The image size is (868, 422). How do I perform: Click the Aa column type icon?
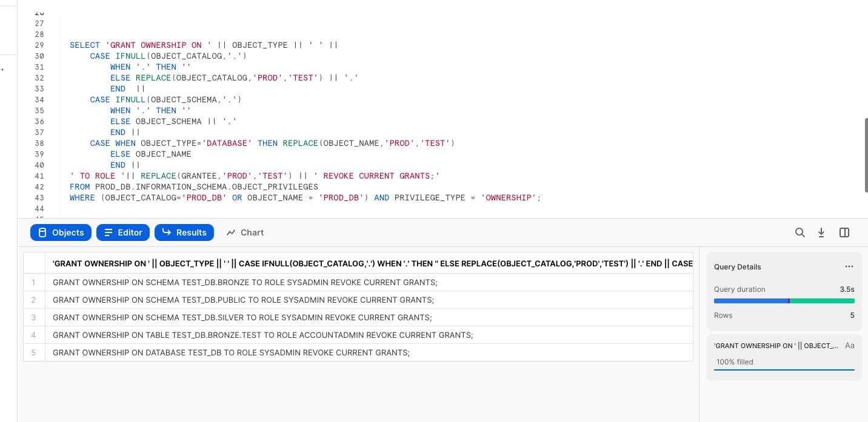tap(849, 346)
